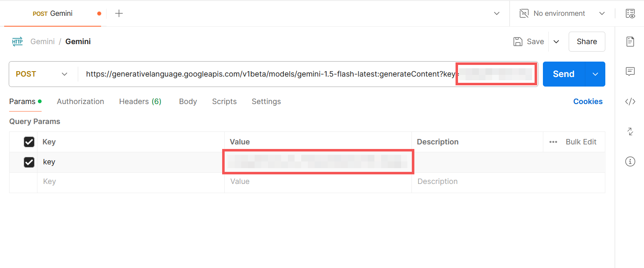Toggle the unsaved changes dot on Gemini tab

pos(99,13)
